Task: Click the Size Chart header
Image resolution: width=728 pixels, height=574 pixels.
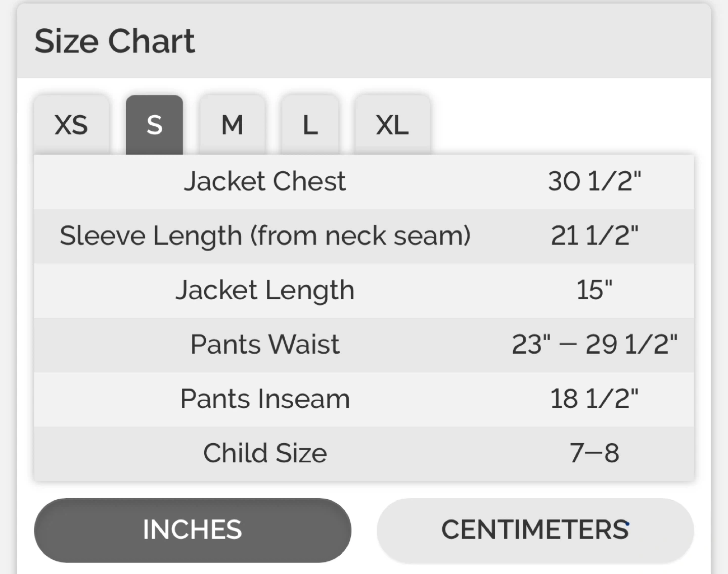Action: pos(115,41)
